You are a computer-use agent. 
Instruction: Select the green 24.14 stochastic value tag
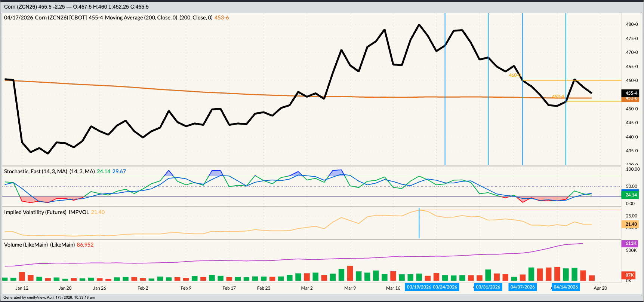coord(631,195)
